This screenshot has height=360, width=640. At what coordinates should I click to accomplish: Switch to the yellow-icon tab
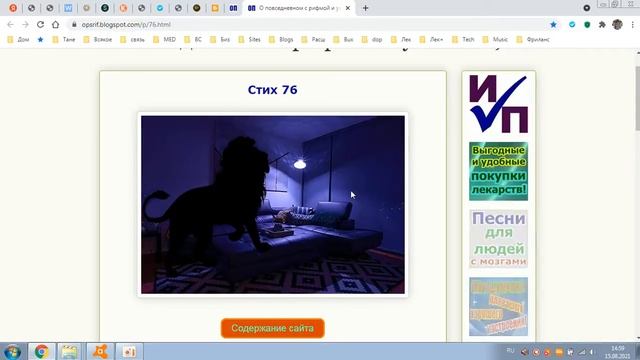click(215, 8)
